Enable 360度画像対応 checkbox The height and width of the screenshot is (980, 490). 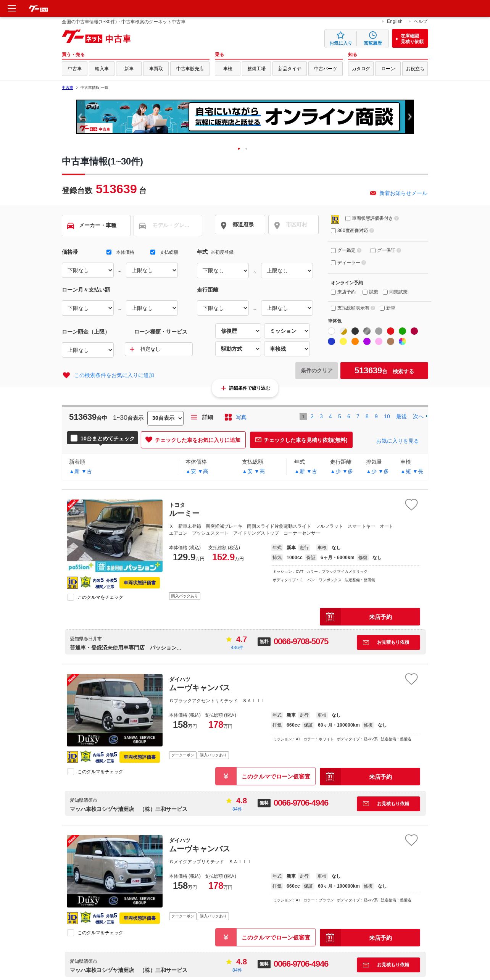coord(333,230)
